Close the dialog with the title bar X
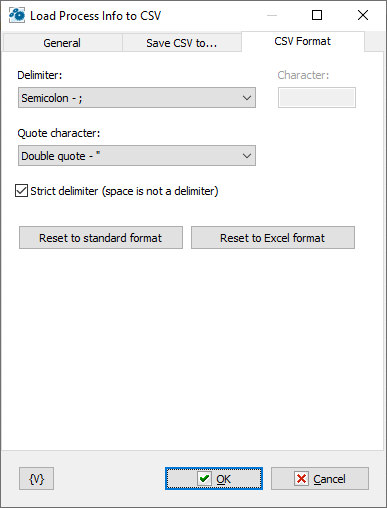 pyautogui.click(x=363, y=15)
